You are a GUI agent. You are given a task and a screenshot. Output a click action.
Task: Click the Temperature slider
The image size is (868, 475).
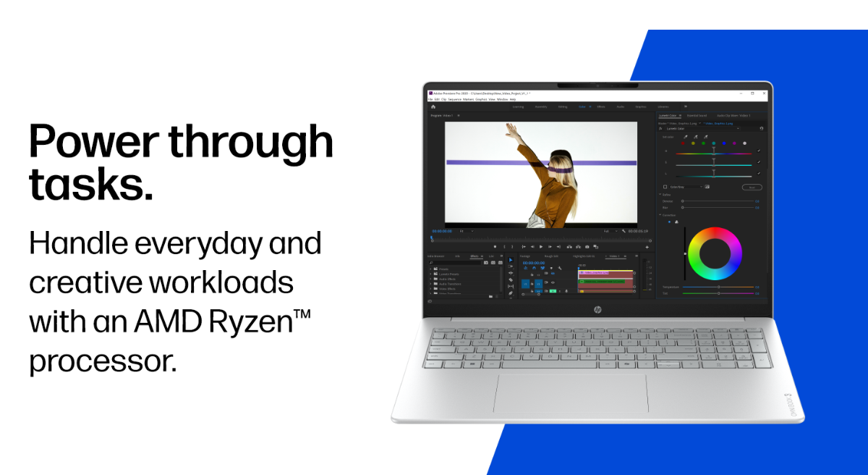coord(718,287)
